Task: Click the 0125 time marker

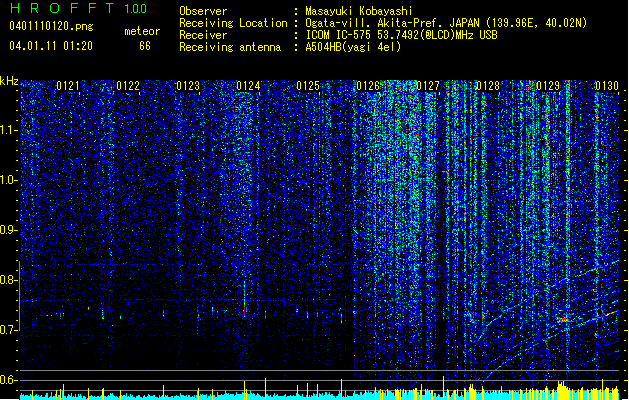Action: [308, 86]
